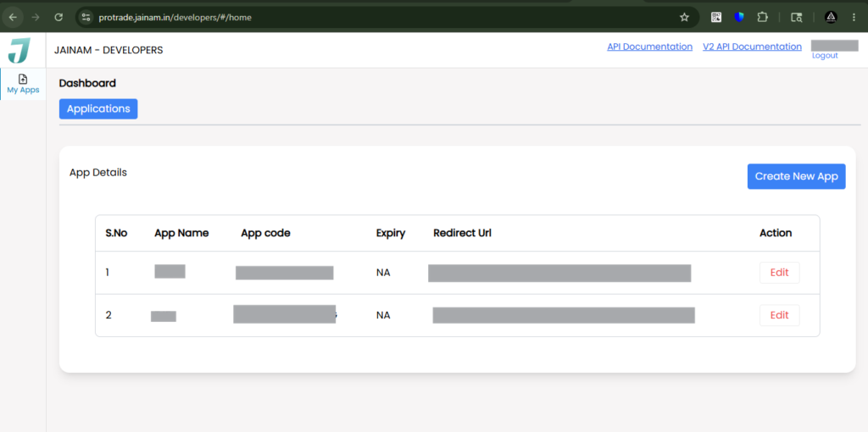Screen dimensions: 868x432
Task: Click the tab search icon in the toolbar
Action: click(x=796, y=17)
